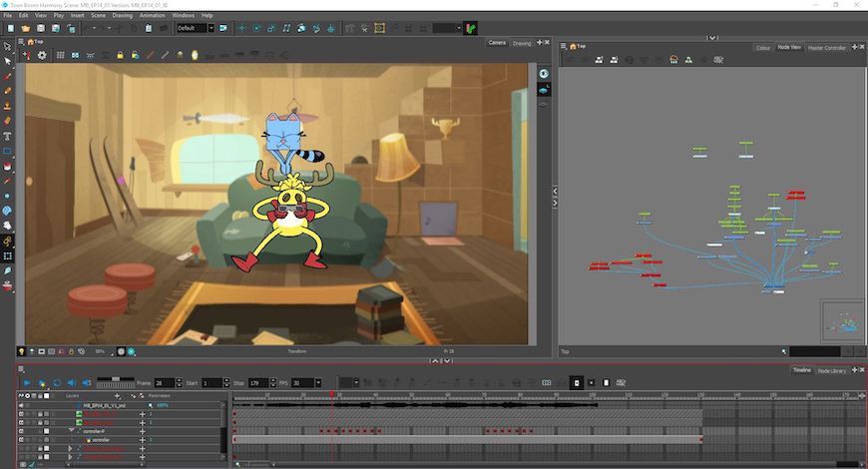The image size is (868, 469).
Task: Click the Play button in the timeline
Action: (27, 382)
